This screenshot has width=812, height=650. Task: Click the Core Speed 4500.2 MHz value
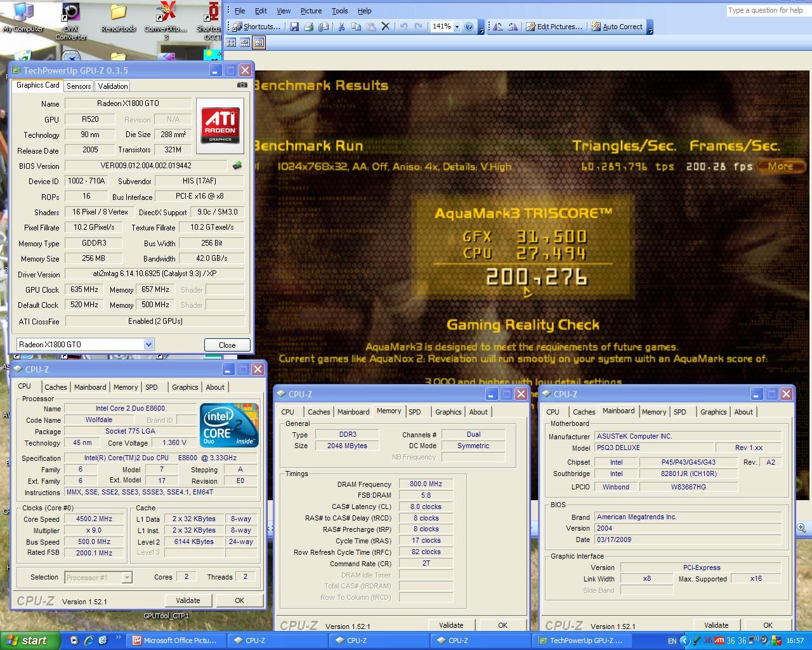pyautogui.click(x=95, y=519)
